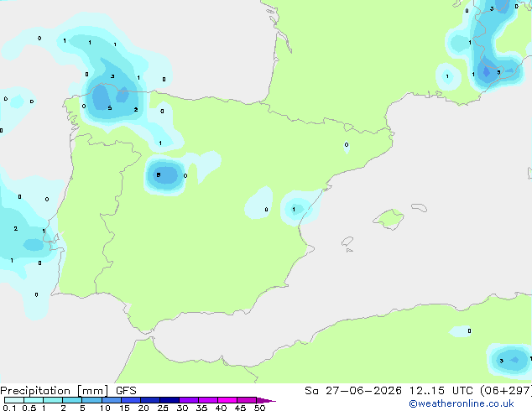Pick the 25–30 mm navy legend swatch

pyautogui.click(x=170, y=400)
